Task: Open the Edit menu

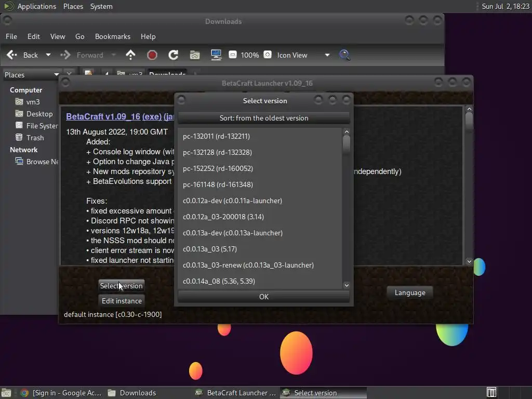Action: [x=34, y=36]
